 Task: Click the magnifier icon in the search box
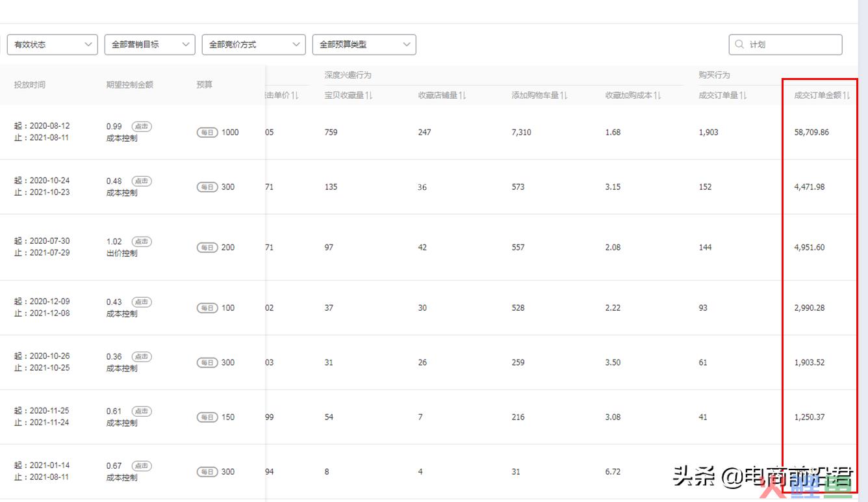click(740, 44)
